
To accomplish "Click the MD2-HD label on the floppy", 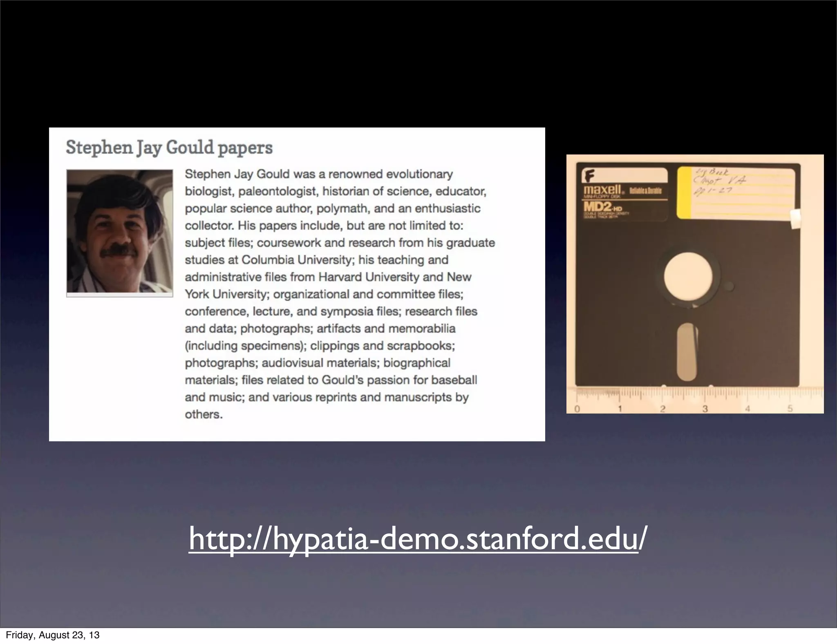I will [603, 207].
